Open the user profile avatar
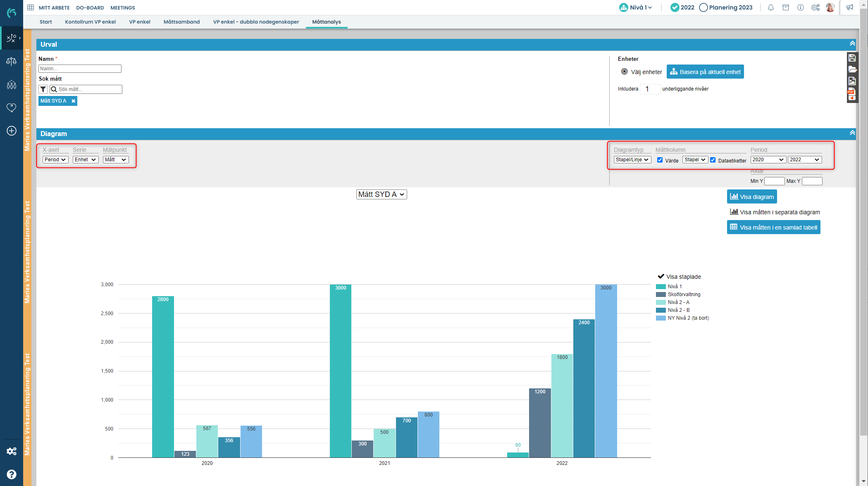The image size is (868, 486). (830, 7)
